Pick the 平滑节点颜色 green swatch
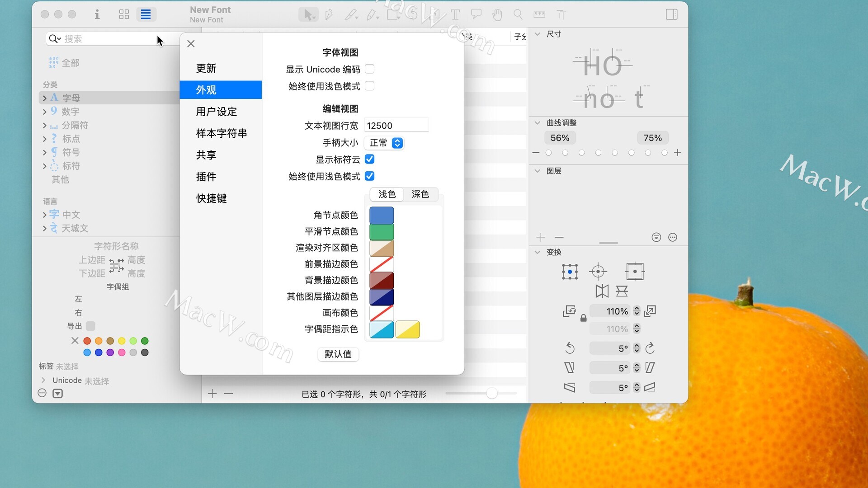Image resolution: width=868 pixels, height=488 pixels. coord(382,232)
